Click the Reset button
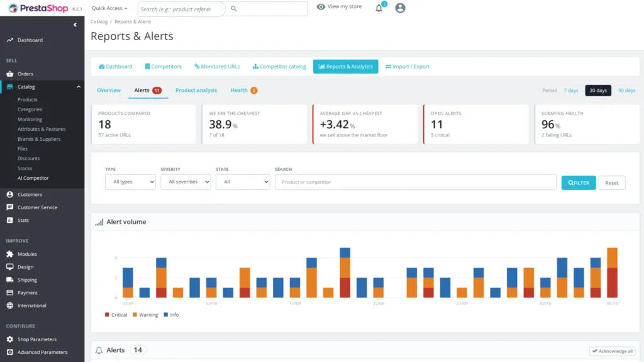This screenshot has width=644, height=362. (611, 183)
